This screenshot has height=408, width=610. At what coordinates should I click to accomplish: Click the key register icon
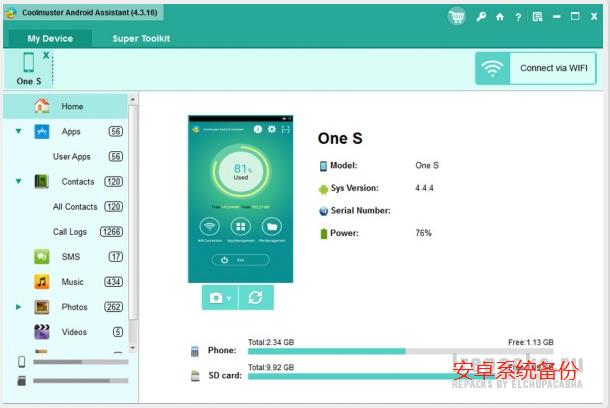click(481, 17)
